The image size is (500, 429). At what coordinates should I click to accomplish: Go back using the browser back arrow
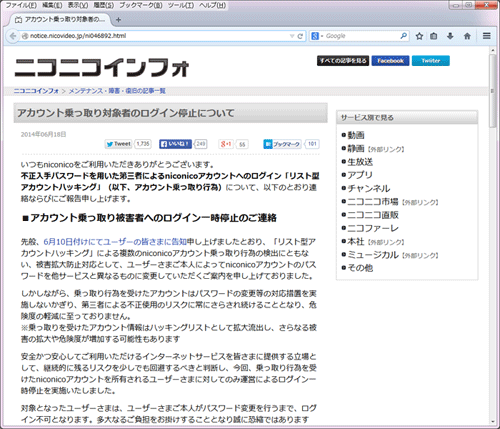coord(13,36)
